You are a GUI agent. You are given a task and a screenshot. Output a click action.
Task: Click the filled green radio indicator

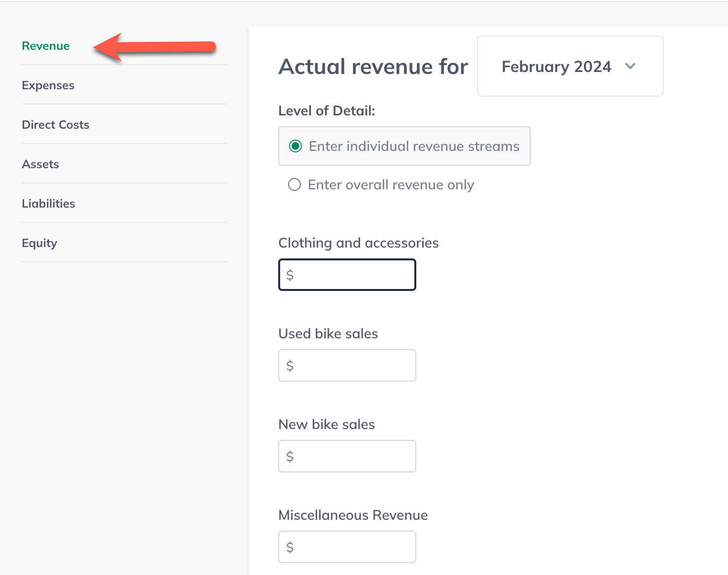tap(295, 146)
